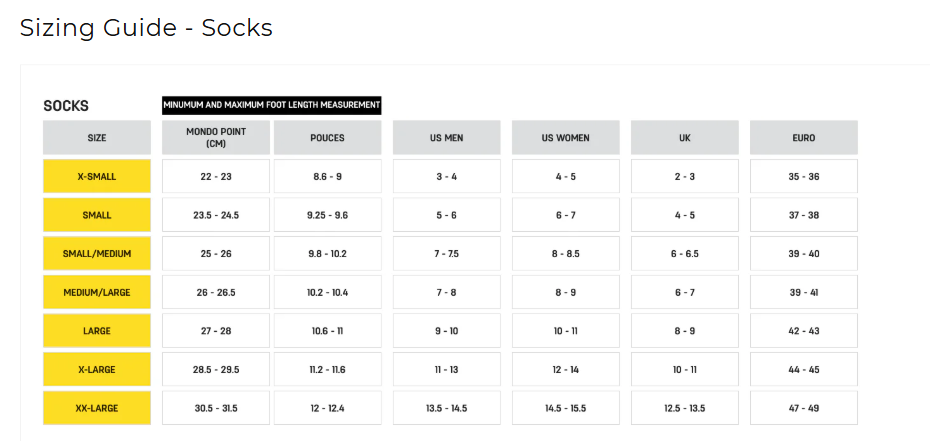Viewport: 930px width, 441px height.
Task: Select the X-LARGE size cell
Action: (97, 369)
